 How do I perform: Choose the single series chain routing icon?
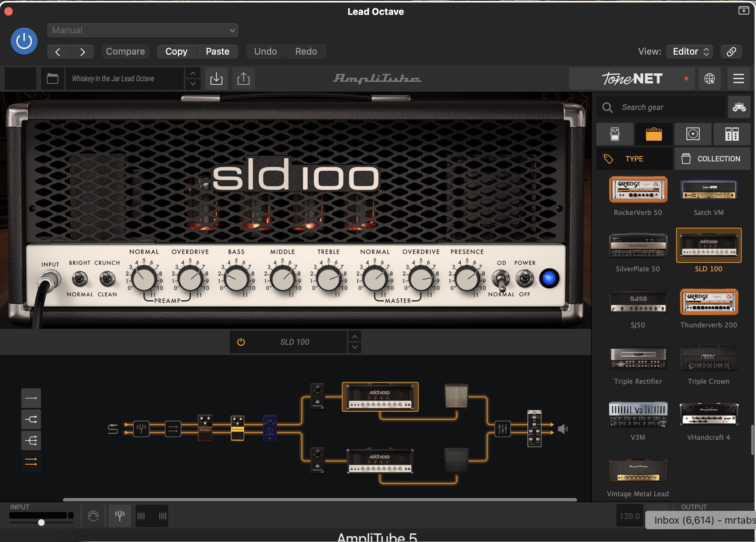[x=31, y=398]
